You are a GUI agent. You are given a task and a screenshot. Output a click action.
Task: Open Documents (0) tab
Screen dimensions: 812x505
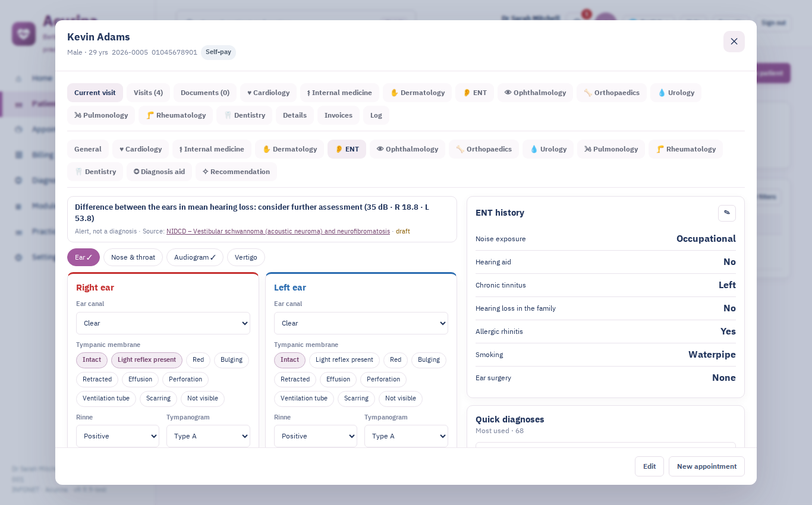pyautogui.click(x=205, y=93)
